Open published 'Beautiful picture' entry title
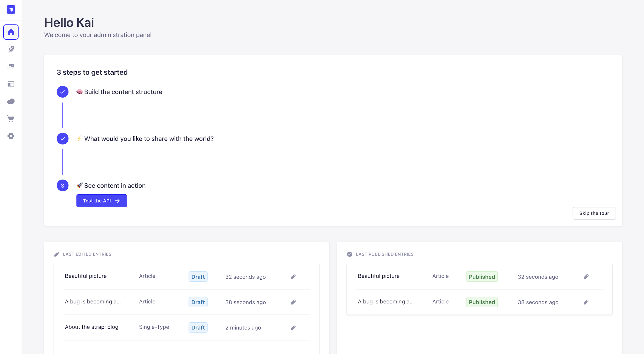The image size is (644, 354). 378,276
